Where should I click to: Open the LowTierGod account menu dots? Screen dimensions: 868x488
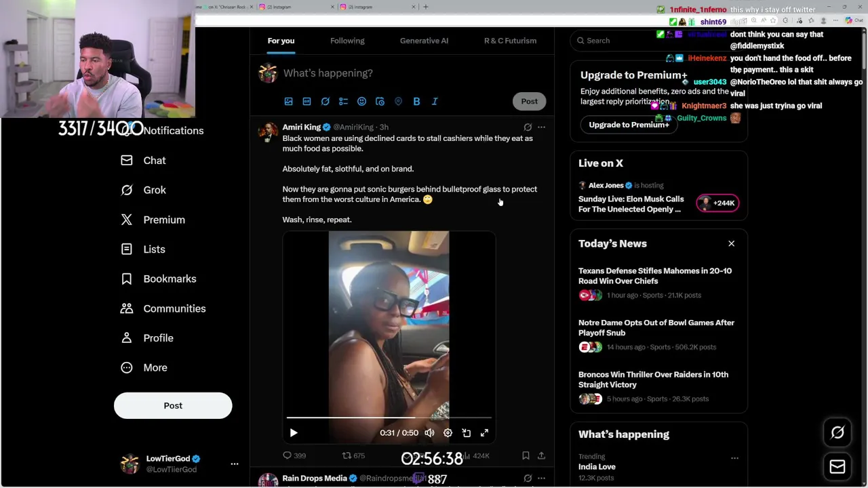coord(235,464)
